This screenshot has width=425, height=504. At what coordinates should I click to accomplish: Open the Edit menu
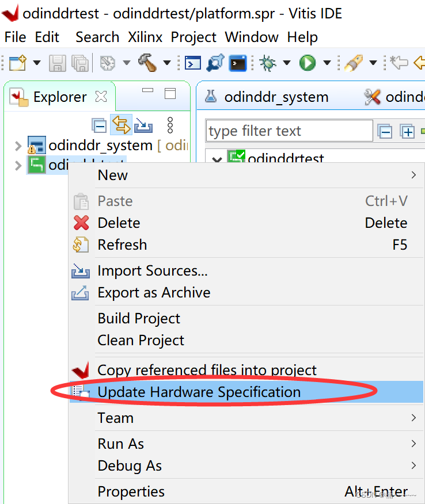pos(47,37)
